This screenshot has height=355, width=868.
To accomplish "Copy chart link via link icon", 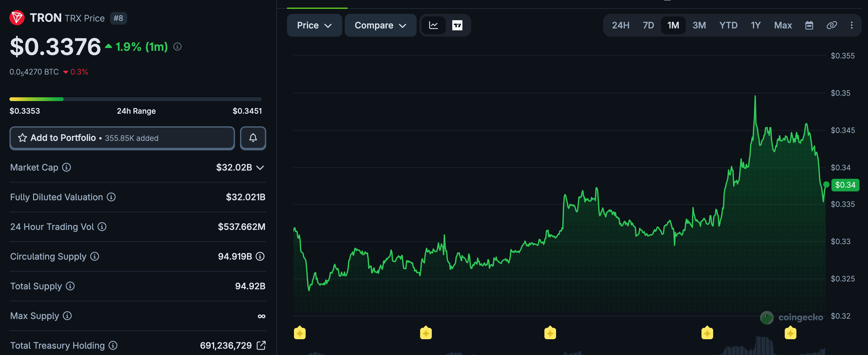I will (x=832, y=25).
